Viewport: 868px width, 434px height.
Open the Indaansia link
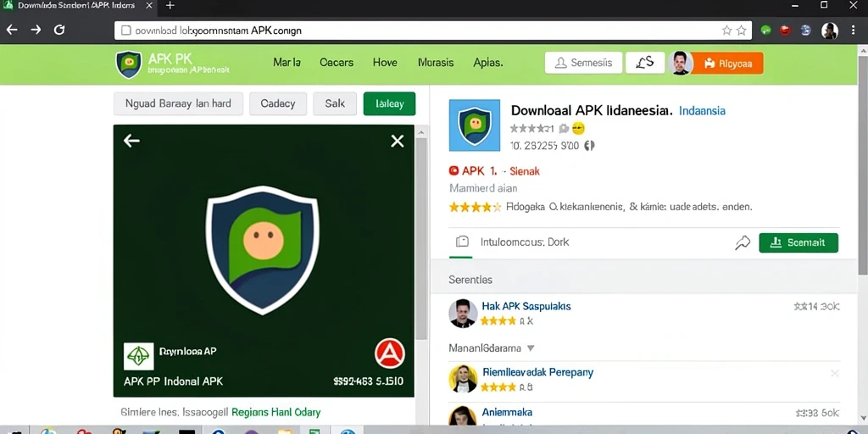tap(702, 111)
